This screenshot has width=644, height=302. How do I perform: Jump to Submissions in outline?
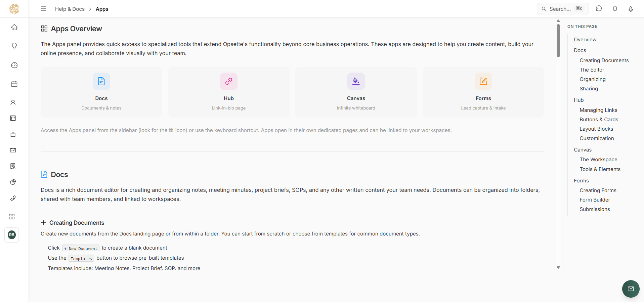[595, 209]
